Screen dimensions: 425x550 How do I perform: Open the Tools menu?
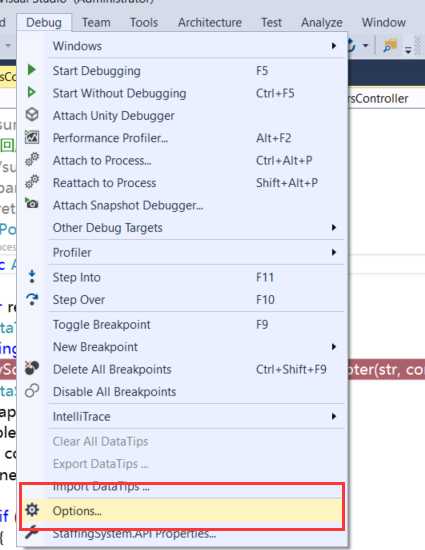tap(144, 23)
